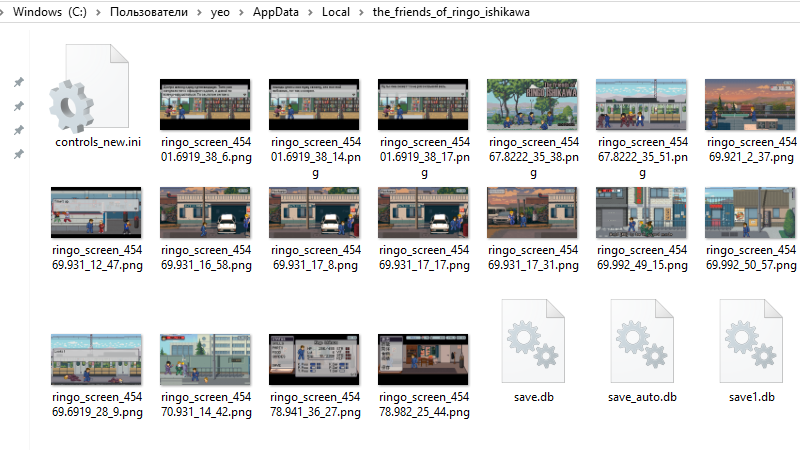Select thumbnail ringo_screen_45401.6919_38_14.png

314,105
